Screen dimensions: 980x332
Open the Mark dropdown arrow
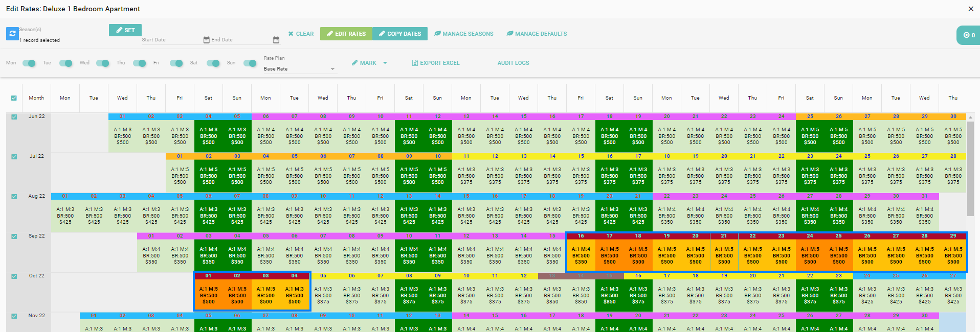[x=385, y=63]
